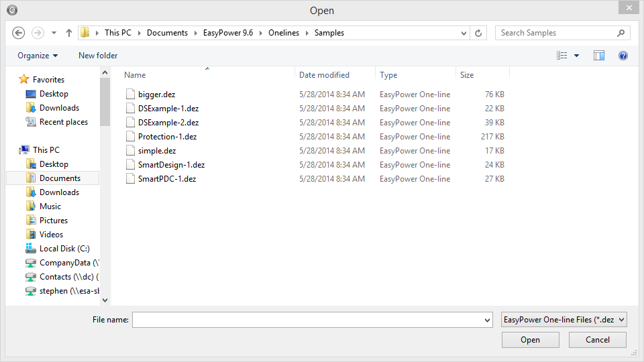Go up one folder level

69,33
